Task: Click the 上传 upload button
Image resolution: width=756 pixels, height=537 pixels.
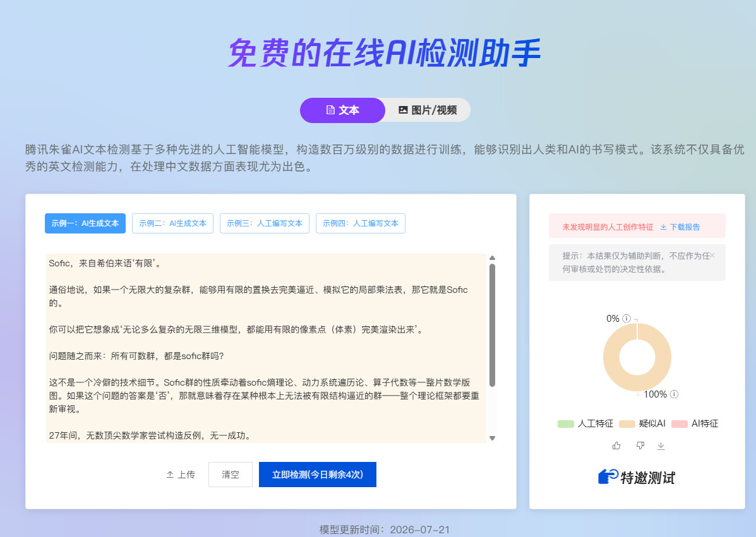Action: [x=181, y=475]
